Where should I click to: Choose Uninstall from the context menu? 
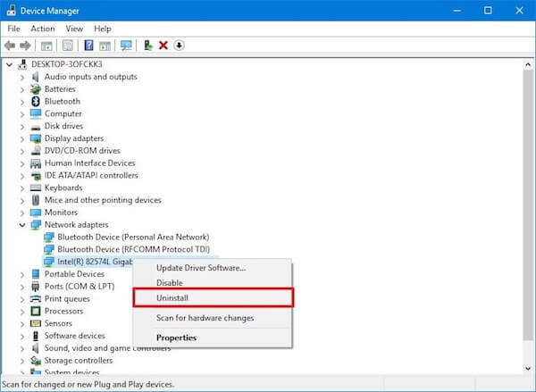[213, 297]
